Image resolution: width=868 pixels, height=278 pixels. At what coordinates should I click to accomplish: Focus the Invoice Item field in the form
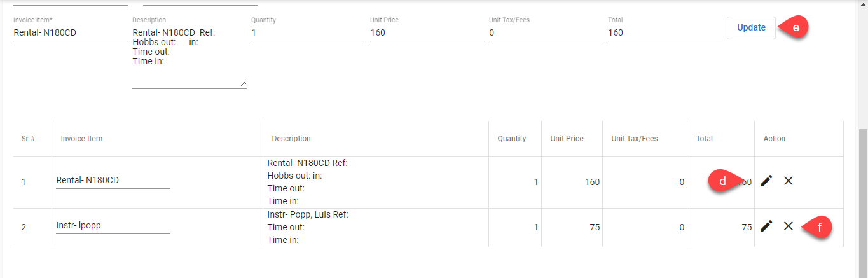[x=70, y=32]
